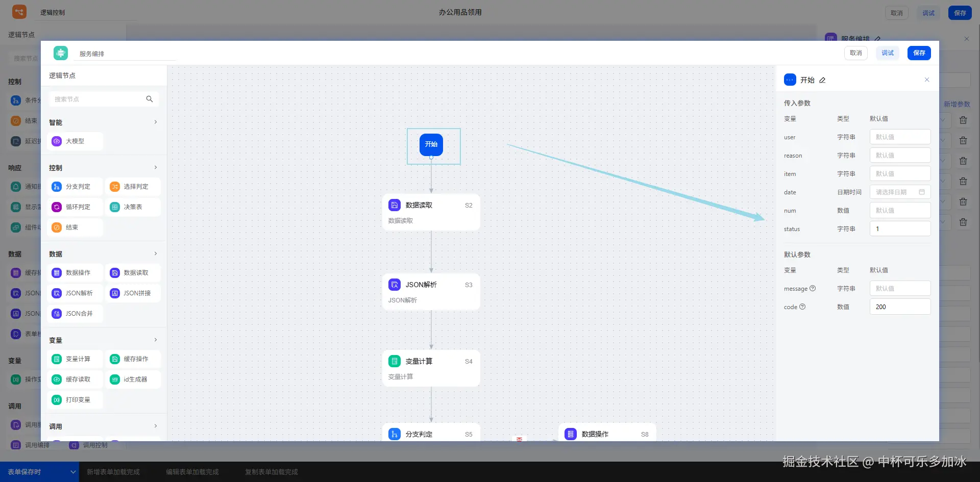Click the default value field for num
This screenshot has width=980, height=482.
[x=900, y=210]
